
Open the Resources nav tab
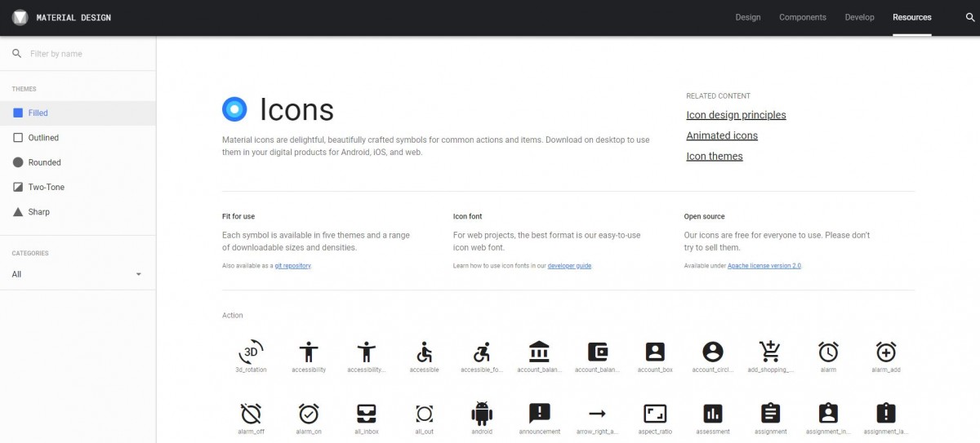coord(912,17)
